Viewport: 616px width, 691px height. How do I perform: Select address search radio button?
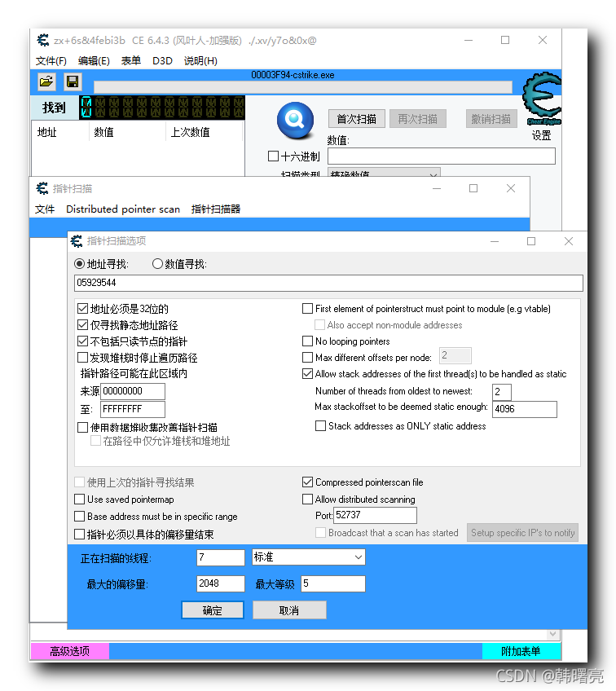pyautogui.click(x=79, y=264)
